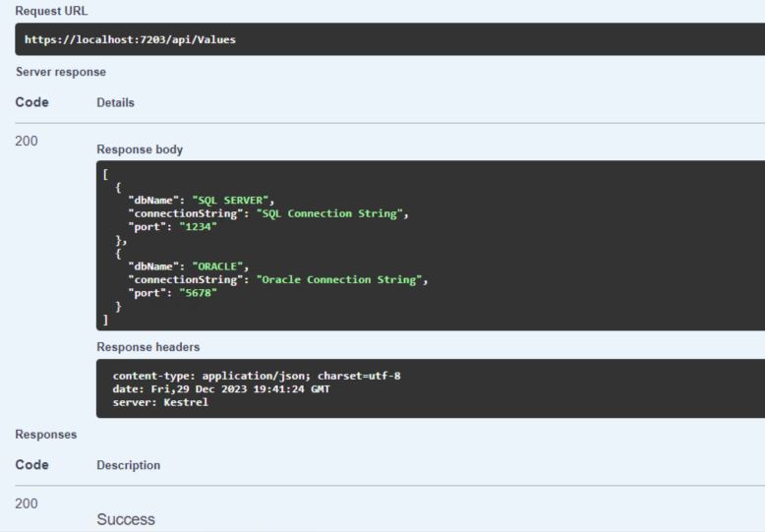Select the 200 code in server response
The width and height of the screenshot is (765, 532).
(27, 141)
